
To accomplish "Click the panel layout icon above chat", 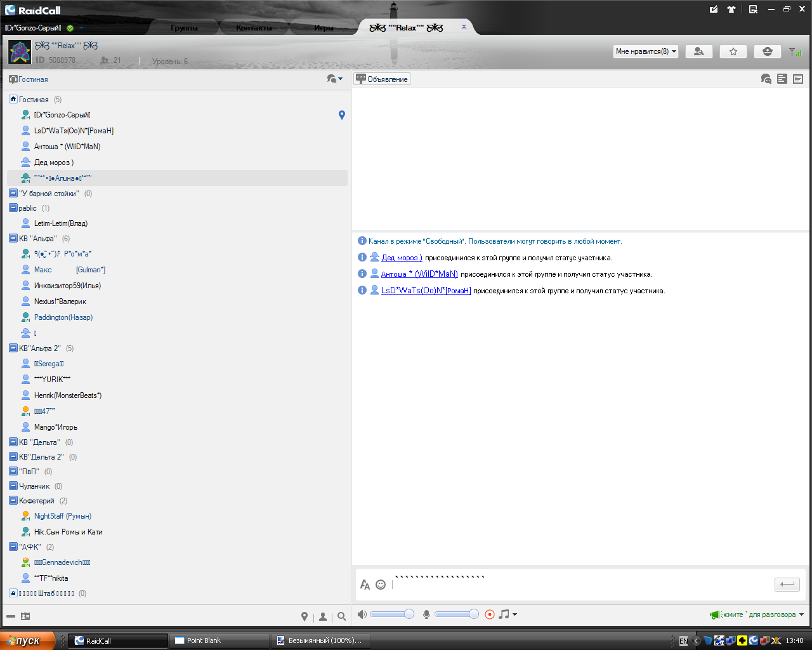I will [782, 79].
